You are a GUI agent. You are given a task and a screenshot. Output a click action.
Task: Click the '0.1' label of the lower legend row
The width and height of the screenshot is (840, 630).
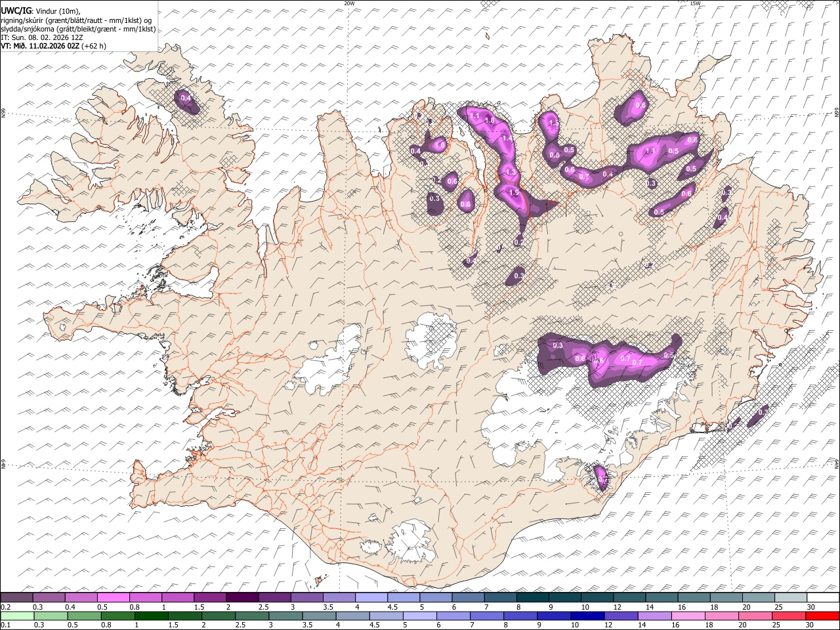5,624
